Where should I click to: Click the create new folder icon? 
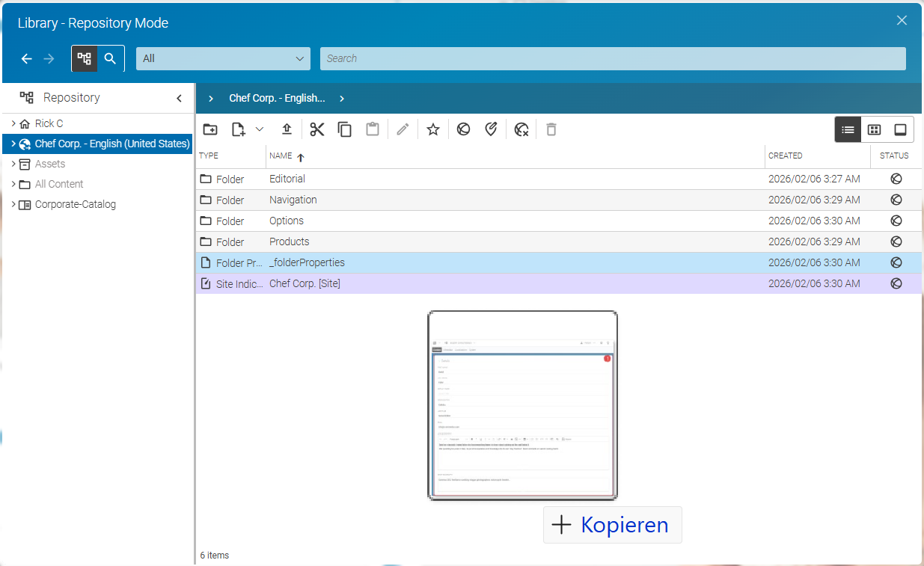click(x=210, y=129)
